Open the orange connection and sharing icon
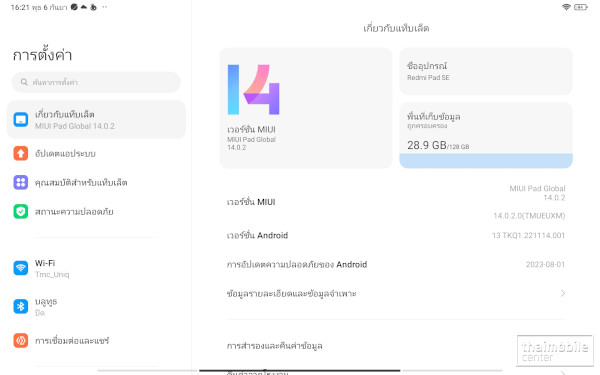Viewport: 600px width, 375px height. coord(21,340)
